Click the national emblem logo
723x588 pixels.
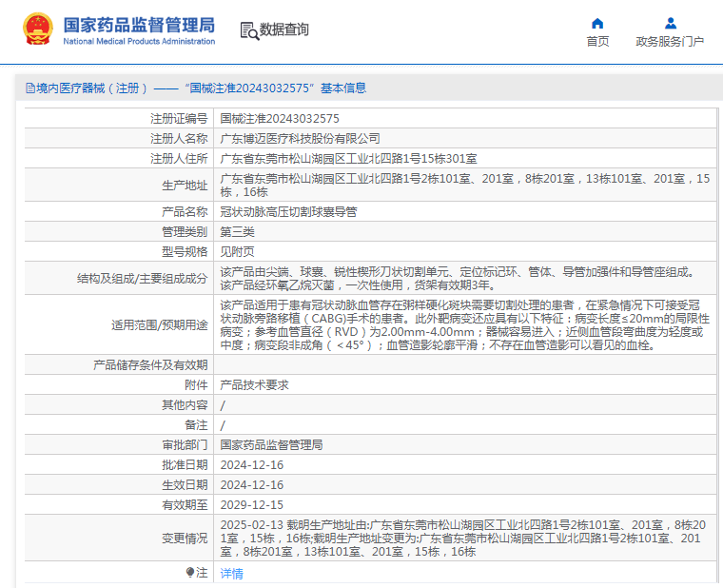38,29
